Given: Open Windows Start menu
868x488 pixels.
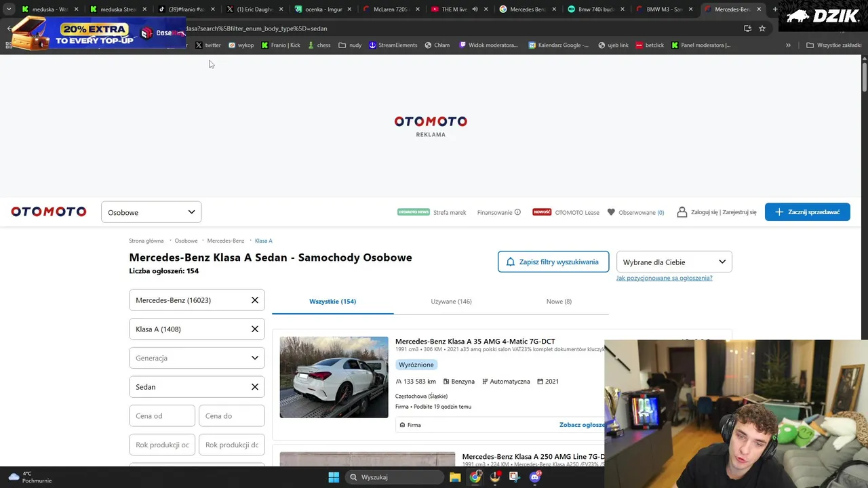Looking at the screenshot, I should coord(334,477).
